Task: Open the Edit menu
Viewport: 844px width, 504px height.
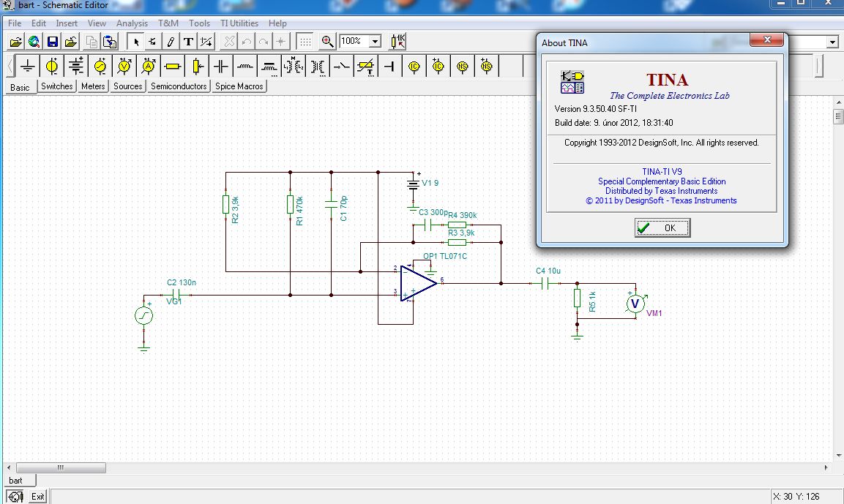Action: pyautogui.click(x=39, y=23)
